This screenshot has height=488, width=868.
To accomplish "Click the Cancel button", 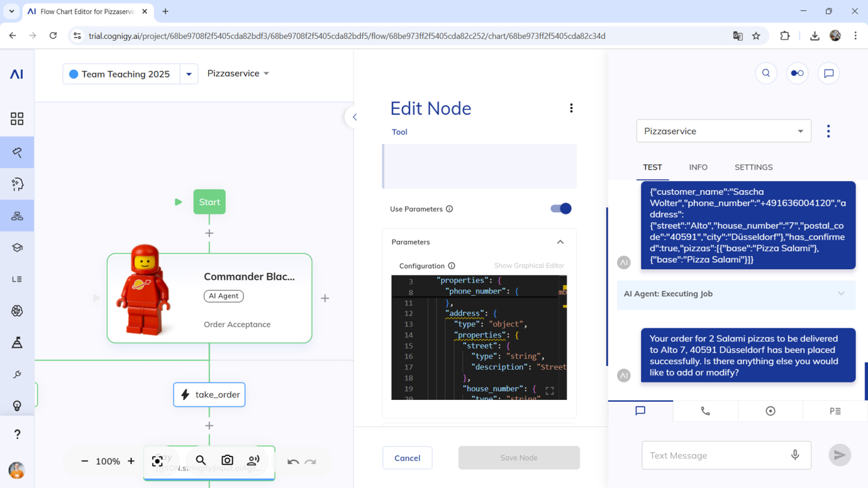I will [407, 458].
